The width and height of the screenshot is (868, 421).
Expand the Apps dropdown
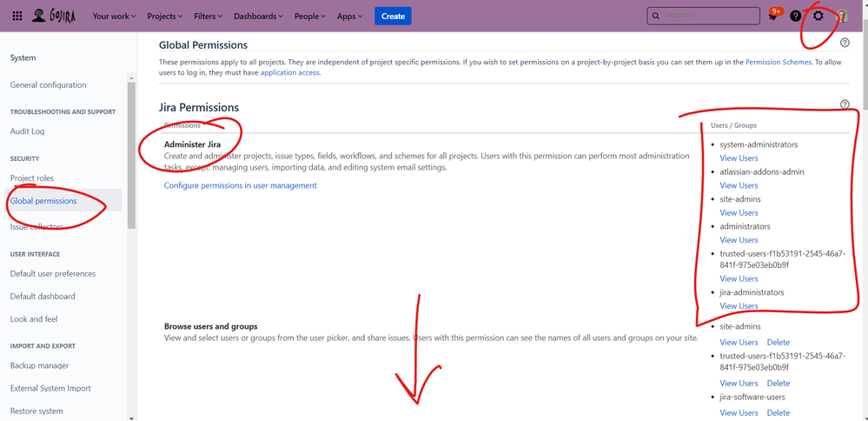click(x=350, y=16)
